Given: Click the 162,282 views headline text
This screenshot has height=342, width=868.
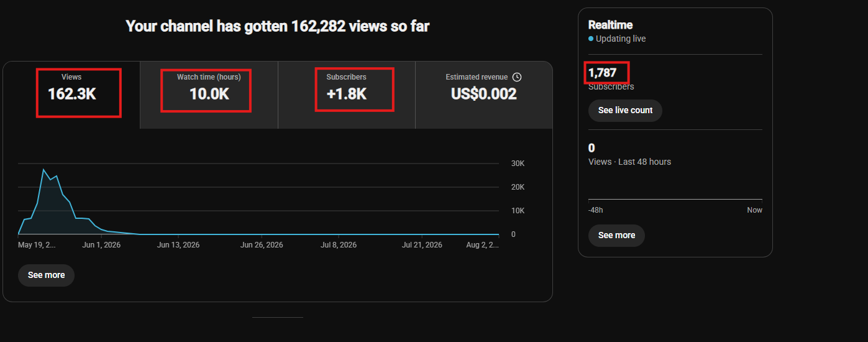Looking at the screenshot, I should coord(277,26).
